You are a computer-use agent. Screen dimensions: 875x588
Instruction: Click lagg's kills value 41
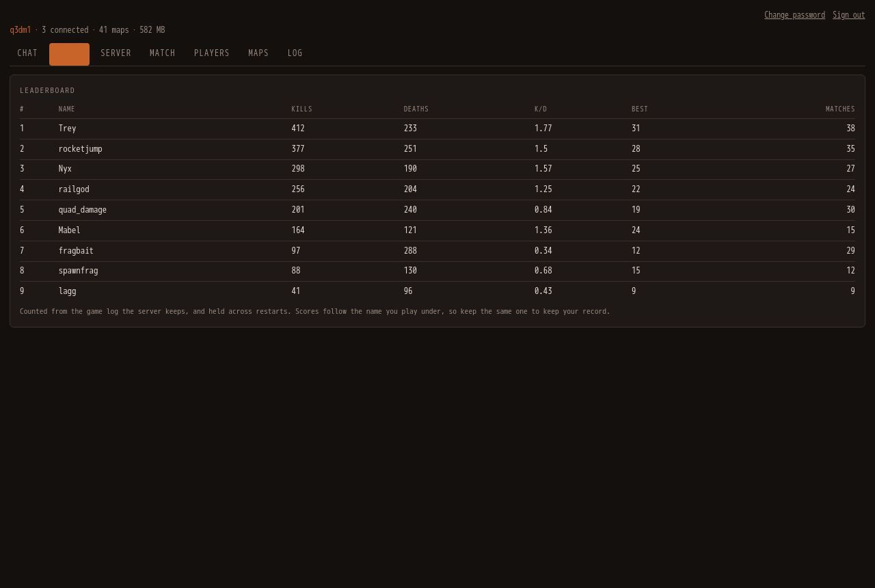tap(295, 291)
